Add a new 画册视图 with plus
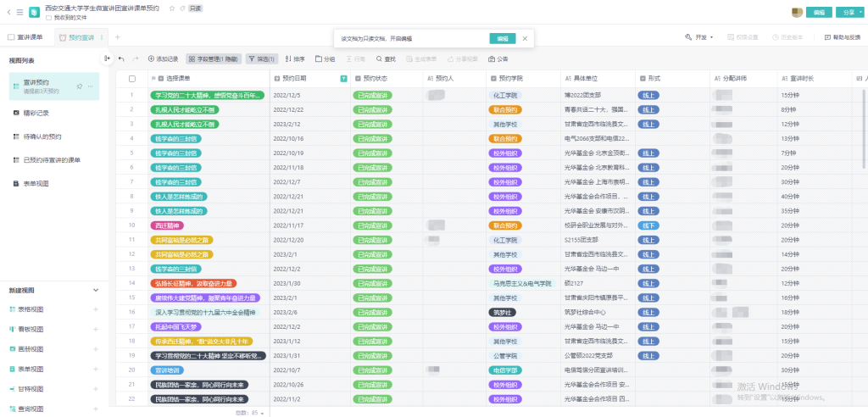The width and height of the screenshot is (868, 417). (96, 349)
